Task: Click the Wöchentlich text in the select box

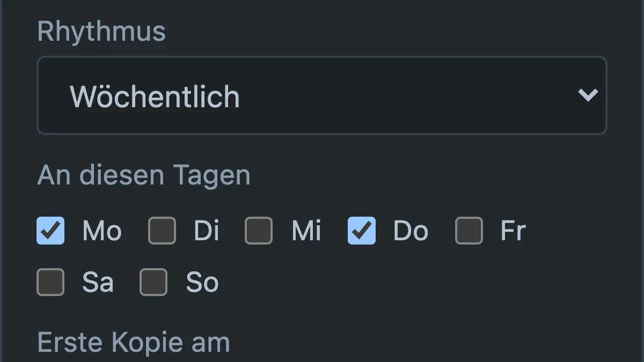Action: 155,97
